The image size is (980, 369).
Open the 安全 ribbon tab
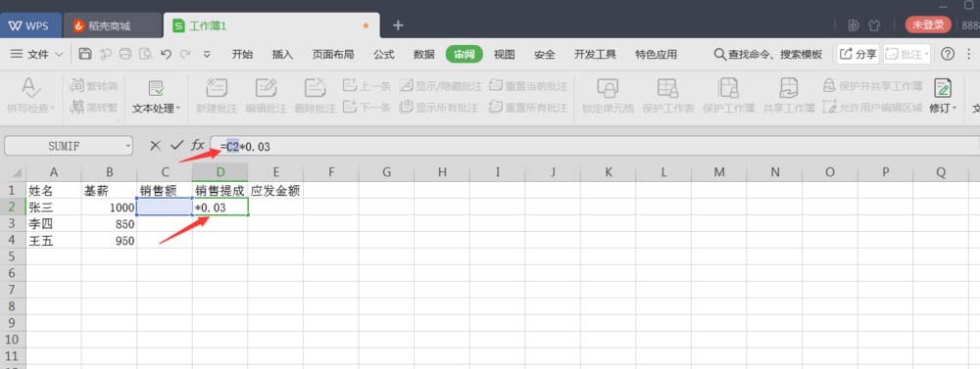tap(544, 54)
